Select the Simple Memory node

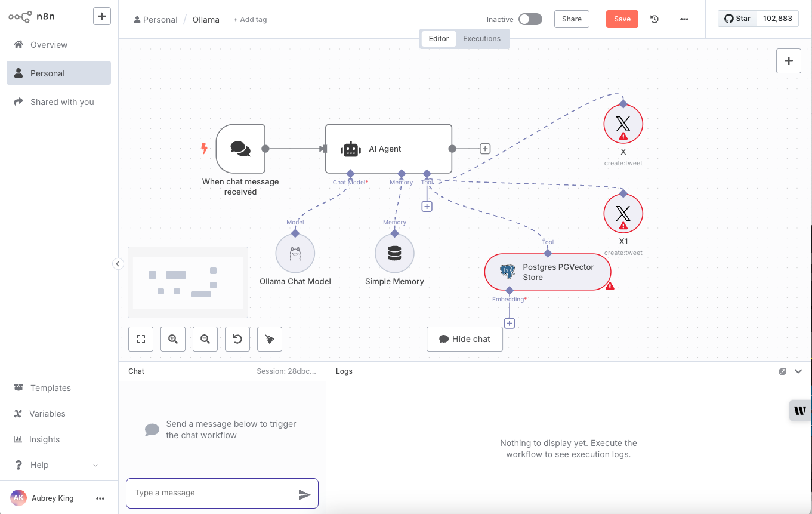tap(394, 253)
